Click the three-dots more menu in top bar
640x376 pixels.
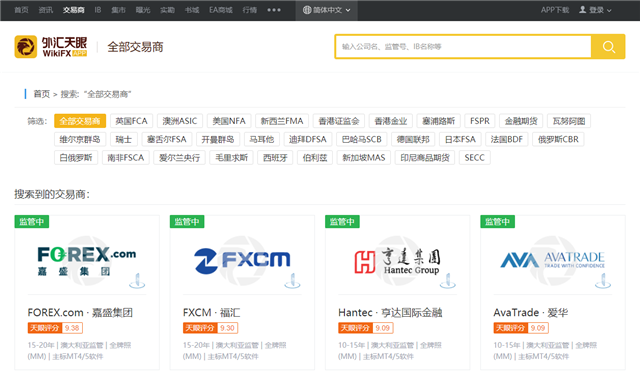coord(274,10)
